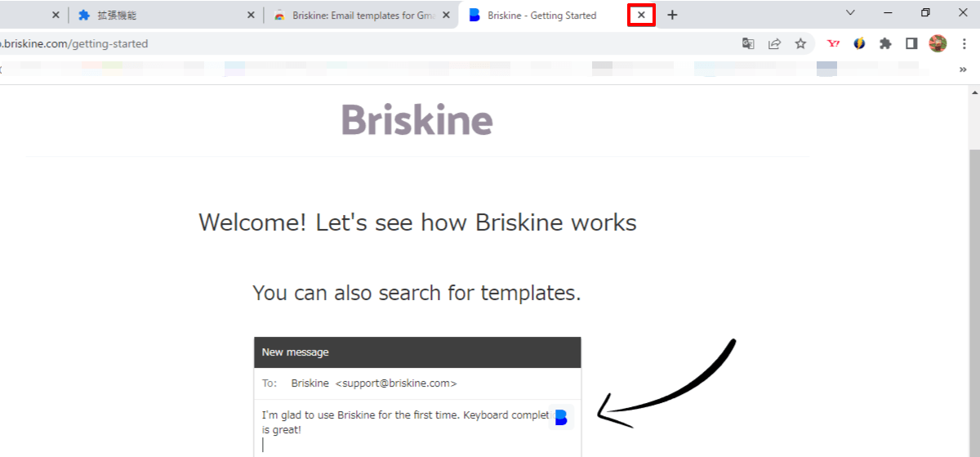Switch to the 拡張機能 tab
This screenshot has width=980, height=457.
(163, 15)
